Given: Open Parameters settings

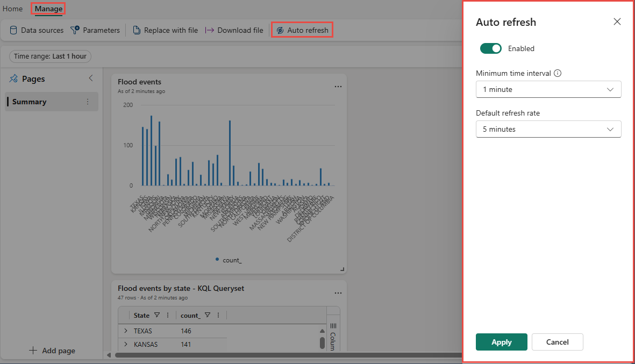Looking at the screenshot, I should [x=95, y=30].
